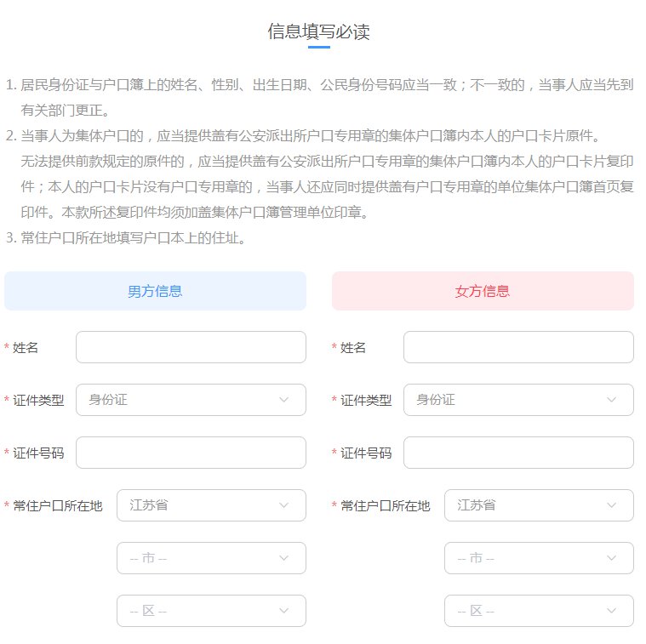Open the female 证件类型 身份证 dropdown
Screen dimensions: 646x644
tap(518, 400)
